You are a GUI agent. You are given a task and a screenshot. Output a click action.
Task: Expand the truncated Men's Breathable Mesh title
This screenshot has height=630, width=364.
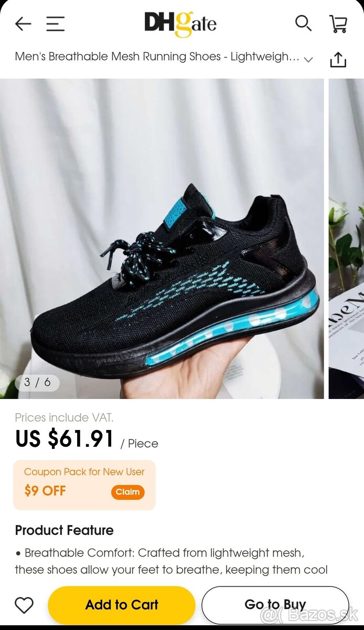[x=157, y=57]
